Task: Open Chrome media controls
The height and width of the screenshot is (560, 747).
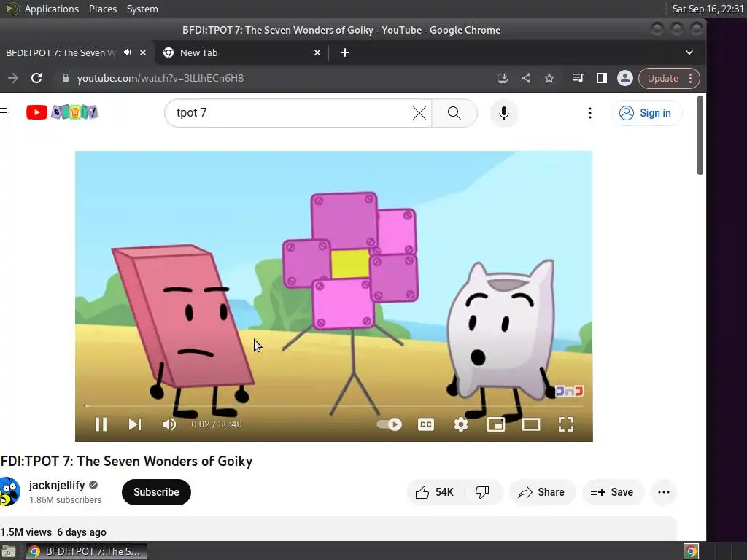Action: 578,78
